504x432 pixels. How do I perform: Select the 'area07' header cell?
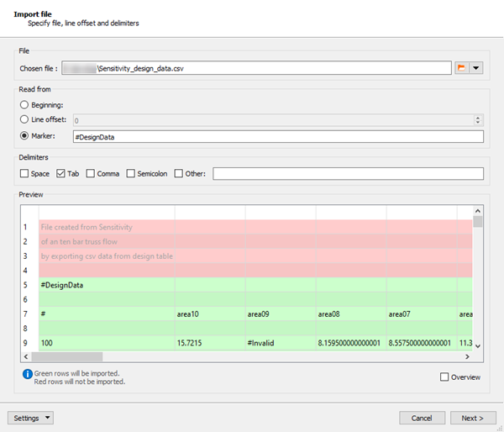coord(422,314)
